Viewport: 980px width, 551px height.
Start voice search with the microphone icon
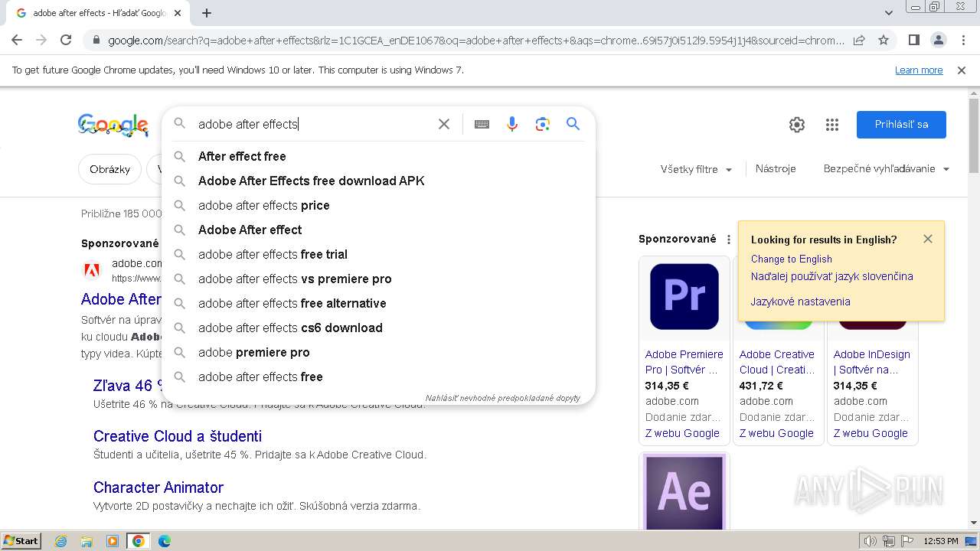tap(512, 124)
